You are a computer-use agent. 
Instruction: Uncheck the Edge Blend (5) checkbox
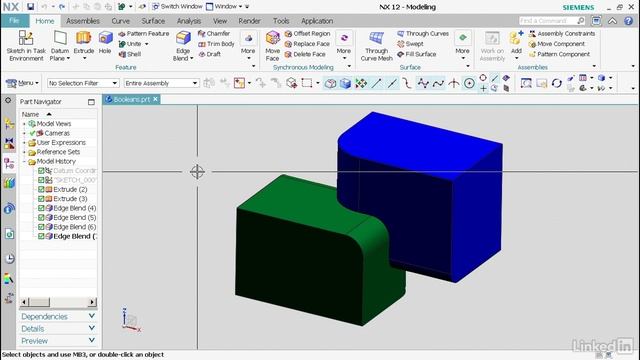point(41,218)
